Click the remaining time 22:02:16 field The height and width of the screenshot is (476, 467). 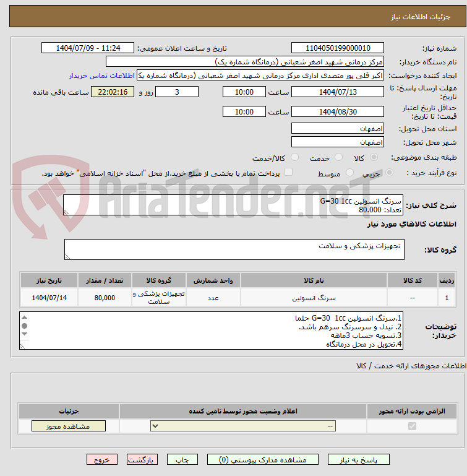point(113,92)
